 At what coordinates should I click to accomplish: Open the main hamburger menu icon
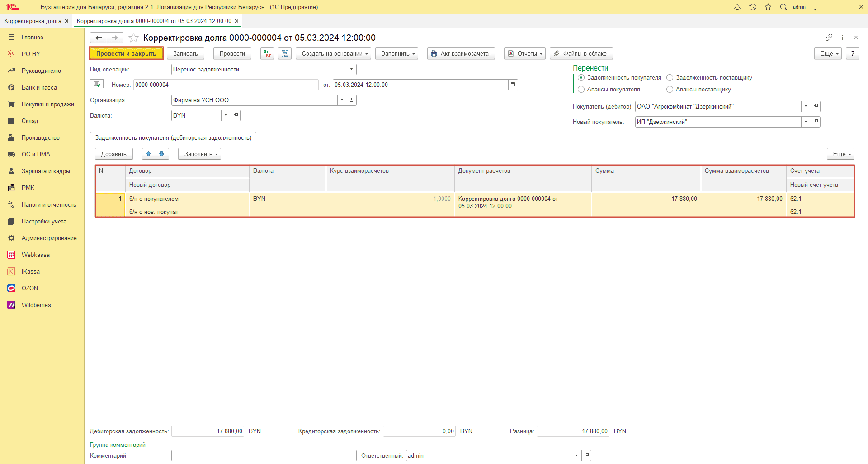pyautogui.click(x=28, y=7)
